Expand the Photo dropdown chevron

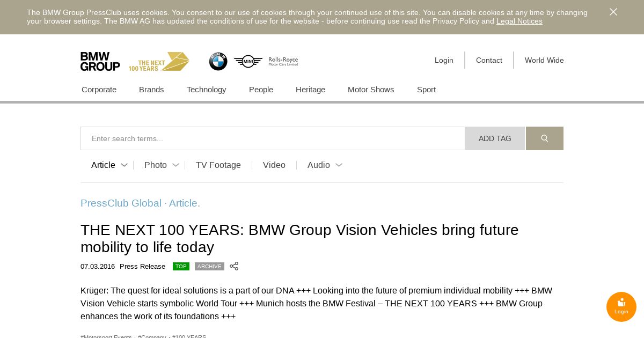click(x=175, y=165)
